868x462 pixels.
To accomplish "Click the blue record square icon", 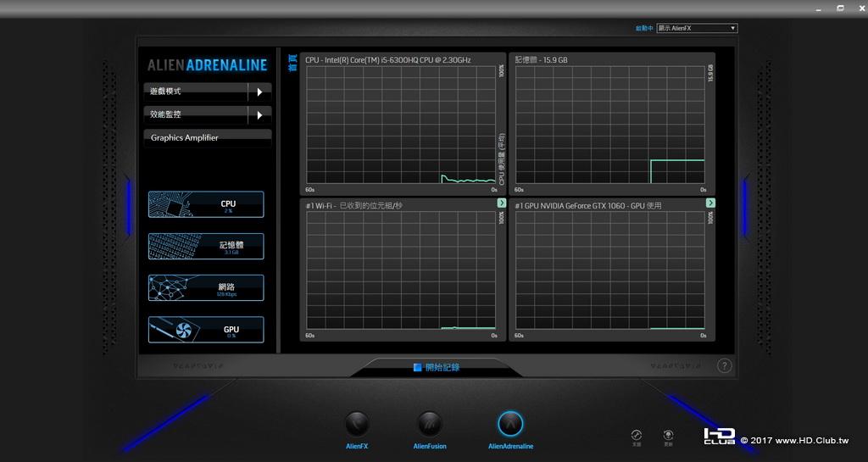I will 417,367.
